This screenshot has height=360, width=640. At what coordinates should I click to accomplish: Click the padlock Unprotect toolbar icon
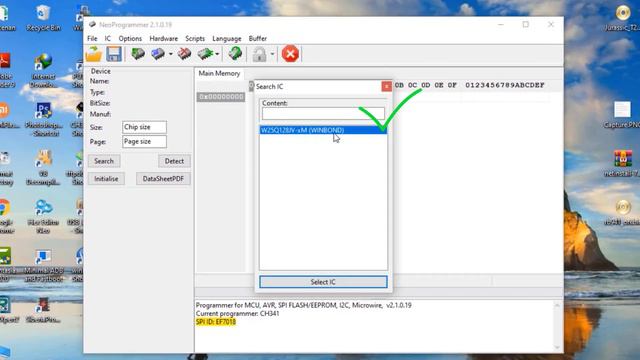tap(259, 54)
